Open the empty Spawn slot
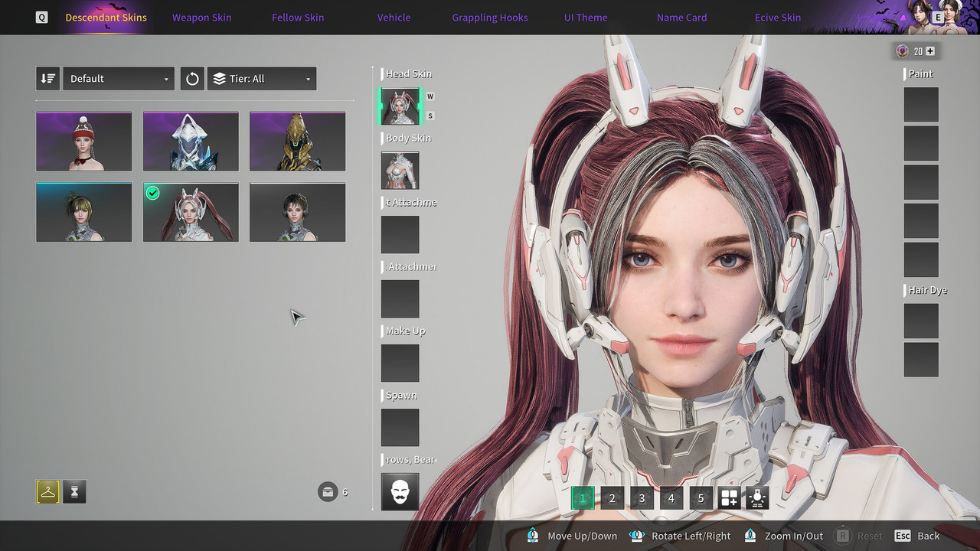The height and width of the screenshot is (551, 980). coord(400,427)
